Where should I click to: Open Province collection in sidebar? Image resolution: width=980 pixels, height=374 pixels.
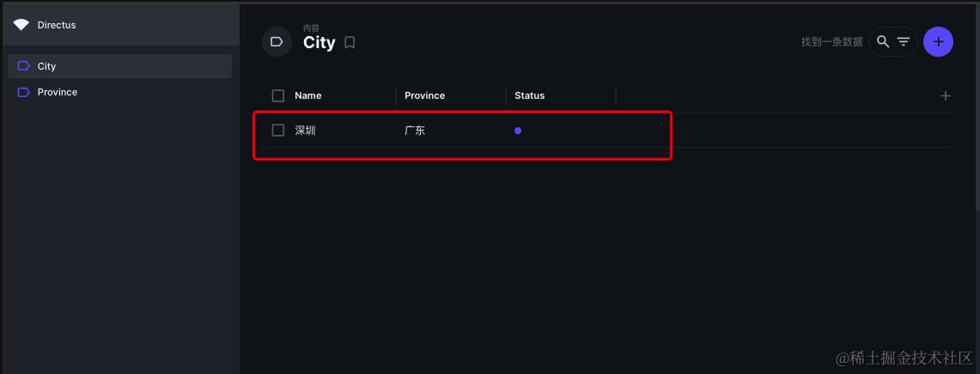58,92
